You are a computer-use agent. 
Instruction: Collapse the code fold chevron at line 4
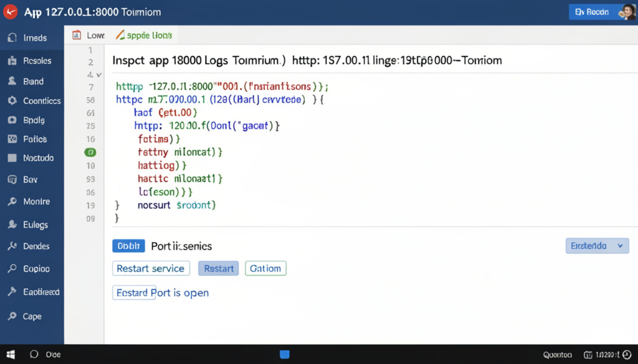[98, 75]
